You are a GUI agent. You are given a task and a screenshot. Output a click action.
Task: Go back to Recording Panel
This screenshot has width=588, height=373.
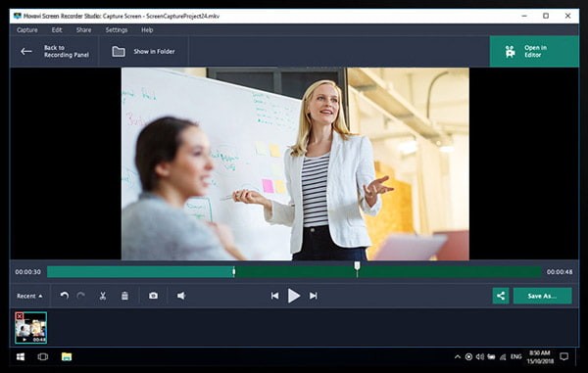pyautogui.click(x=55, y=51)
